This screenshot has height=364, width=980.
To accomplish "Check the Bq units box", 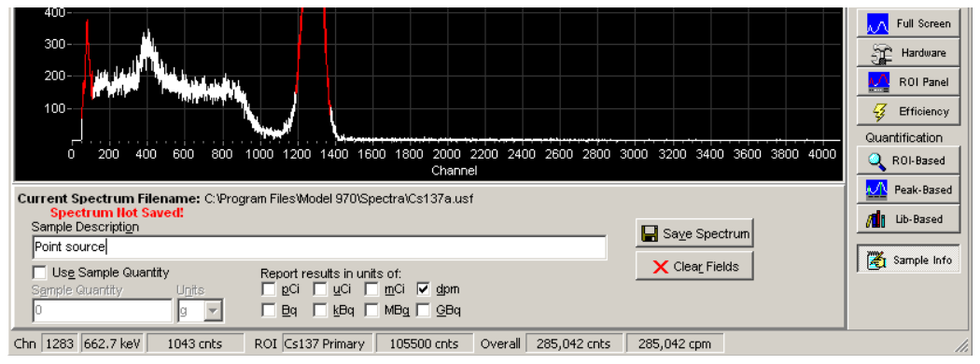I will pyautogui.click(x=268, y=309).
